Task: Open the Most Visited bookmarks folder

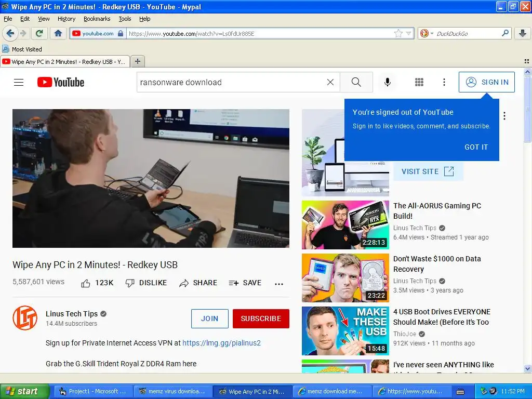Action: [x=22, y=49]
